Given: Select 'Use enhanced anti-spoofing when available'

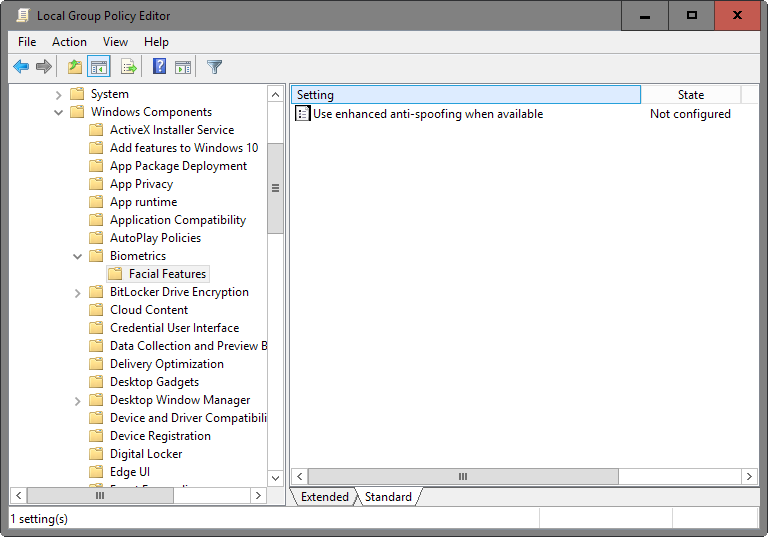Looking at the screenshot, I should pyautogui.click(x=428, y=114).
